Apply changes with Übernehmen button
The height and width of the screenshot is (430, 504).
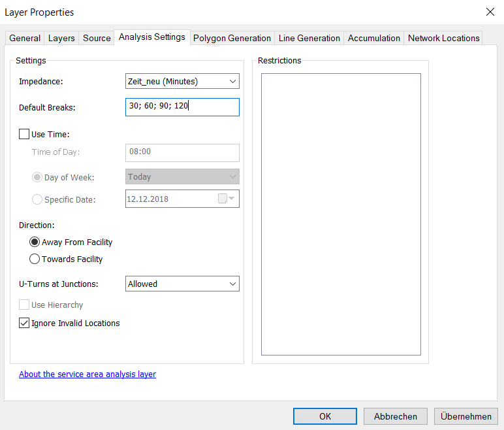tap(466, 416)
